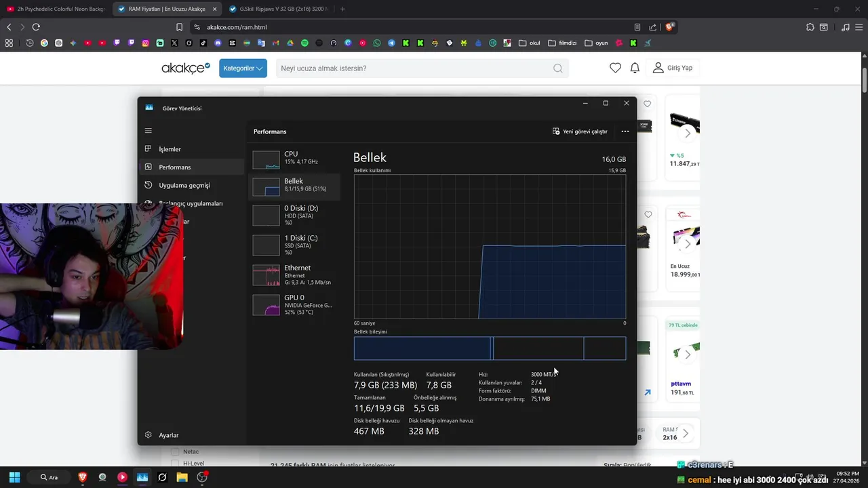Open the Task Manager hamburger navigation menu
Screen dimensions: 868x488
point(149,131)
